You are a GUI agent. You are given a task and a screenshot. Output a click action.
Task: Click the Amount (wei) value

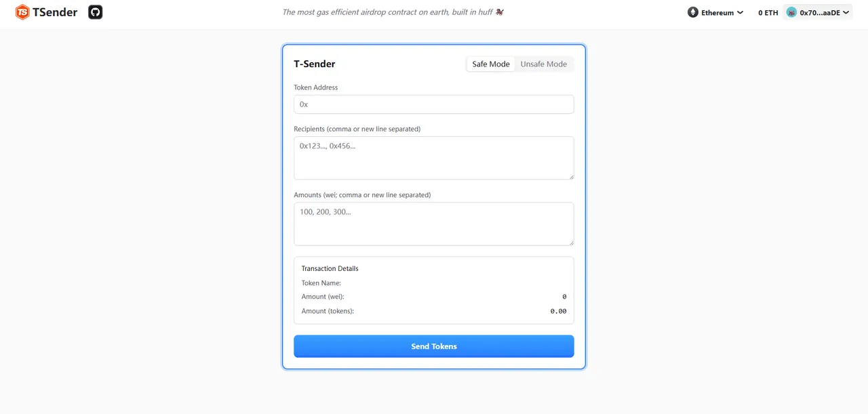click(564, 296)
